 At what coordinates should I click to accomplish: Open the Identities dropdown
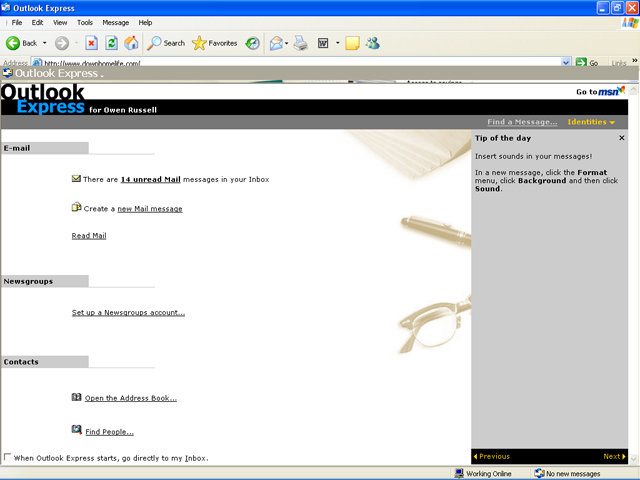point(591,122)
